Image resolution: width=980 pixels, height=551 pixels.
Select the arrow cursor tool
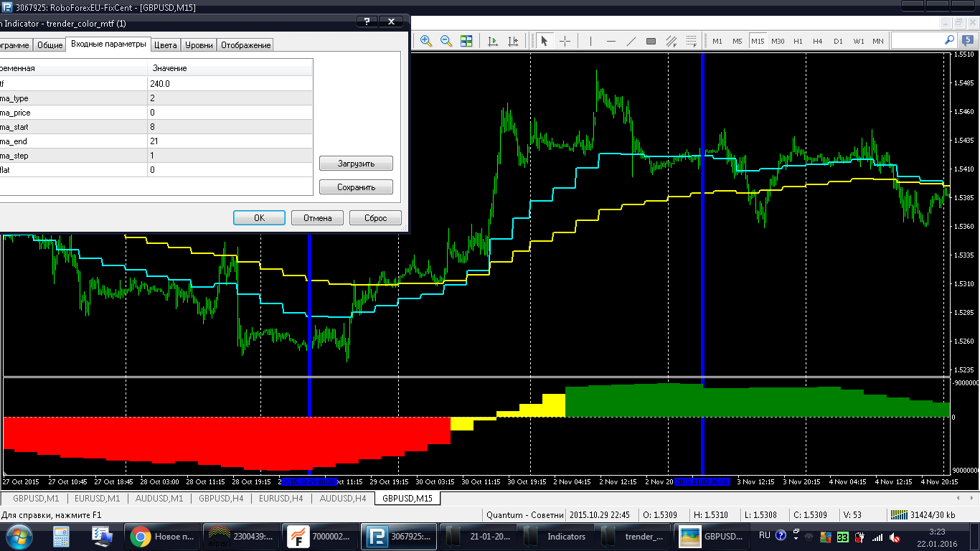point(544,41)
